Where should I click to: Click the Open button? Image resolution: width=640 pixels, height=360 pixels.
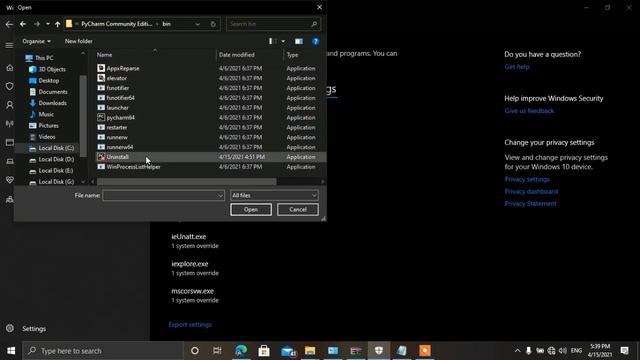(x=251, y=209)
